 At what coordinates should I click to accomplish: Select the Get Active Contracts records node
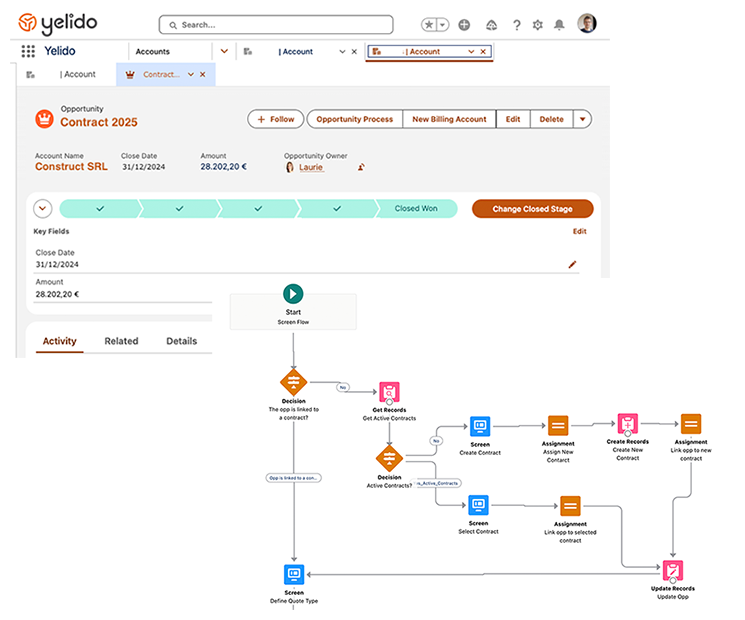tap(389, 393)
